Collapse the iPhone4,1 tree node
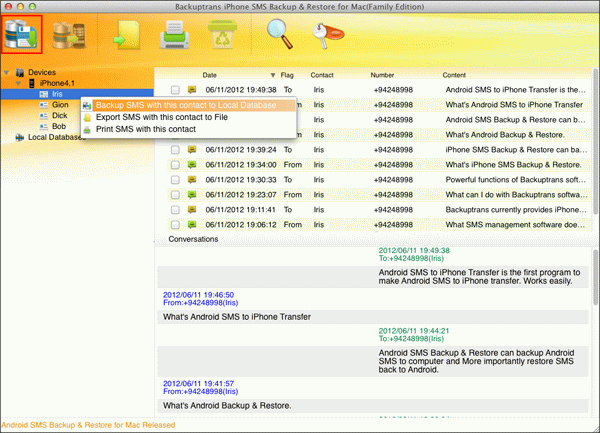The width and height of the screenshot is (600, 433). coord(18,83)
